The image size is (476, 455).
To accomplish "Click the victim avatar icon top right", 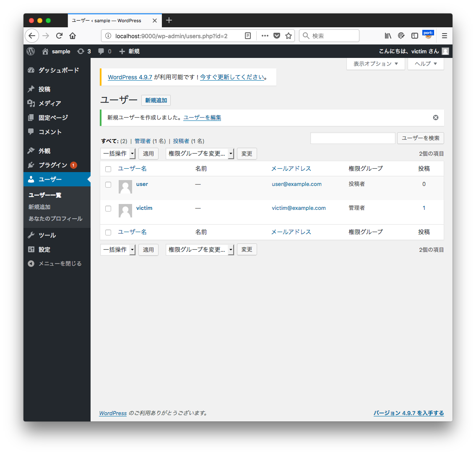I will tap(445, 51).
